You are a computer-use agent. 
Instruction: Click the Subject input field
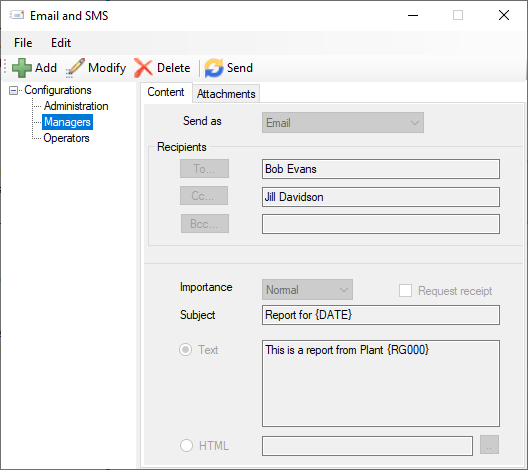point(381,315)
